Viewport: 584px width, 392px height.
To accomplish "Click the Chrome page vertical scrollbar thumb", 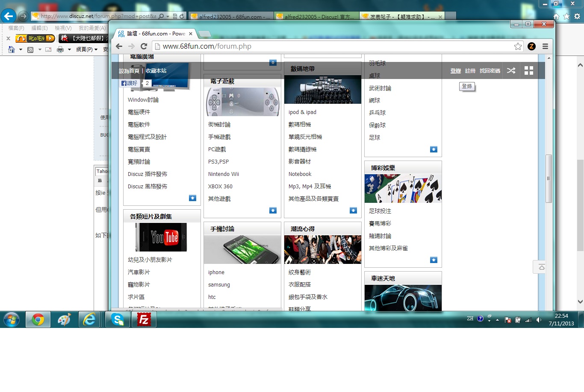I will coord(549,178).
